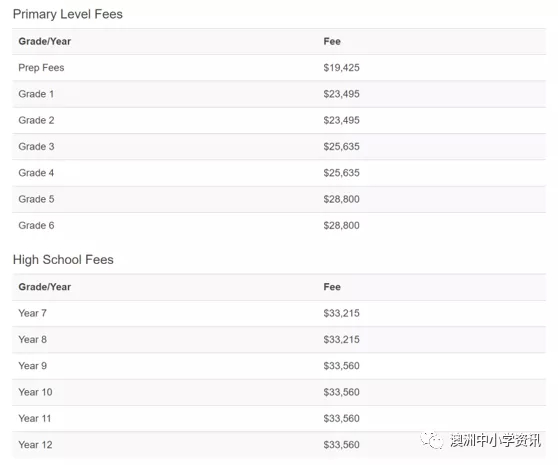Select the Grade 5 row label
Screen dimensions: 558x465
(x=36, y=199)
